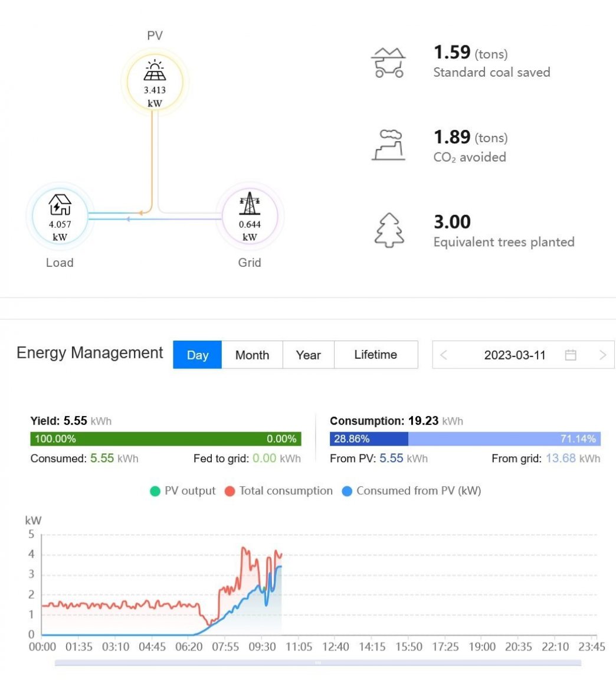Click the PV solar panel icon
616x680 pixels.
pos(155,71)
